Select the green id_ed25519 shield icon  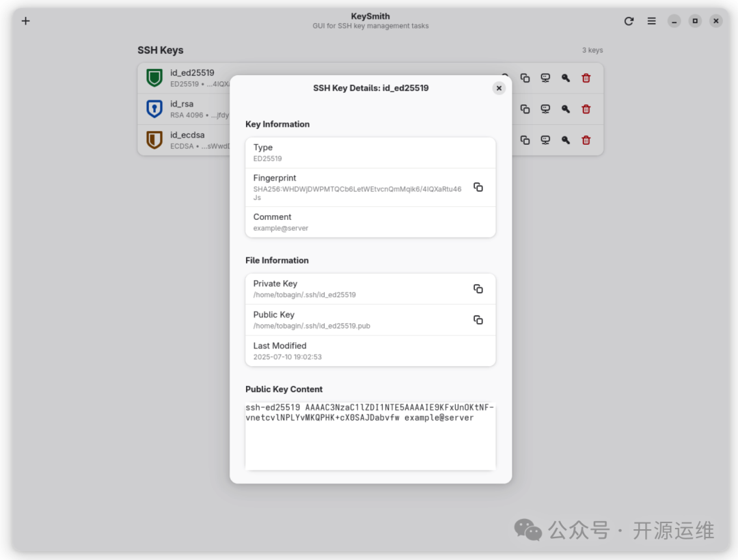[154, 78]
